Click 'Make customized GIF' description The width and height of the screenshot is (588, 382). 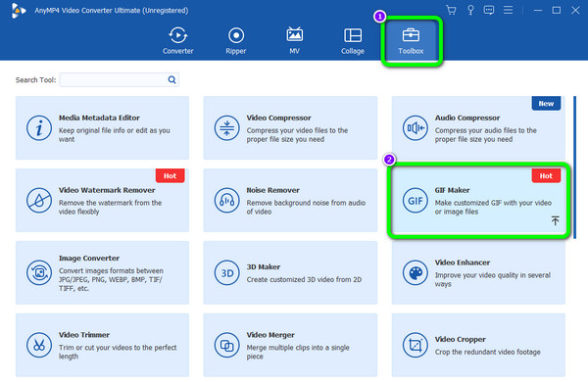pyautogui.click(x=493, y=207)
